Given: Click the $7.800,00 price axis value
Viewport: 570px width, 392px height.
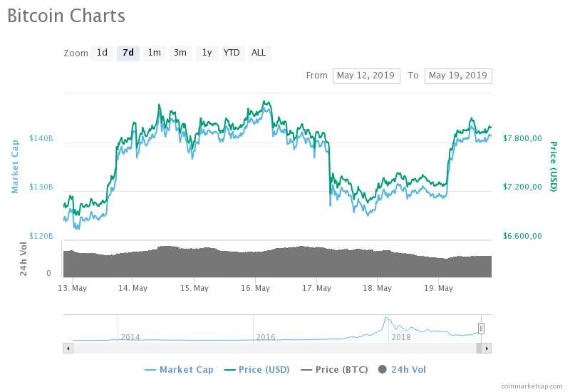Looking at the screenshot, I should 522,138.
